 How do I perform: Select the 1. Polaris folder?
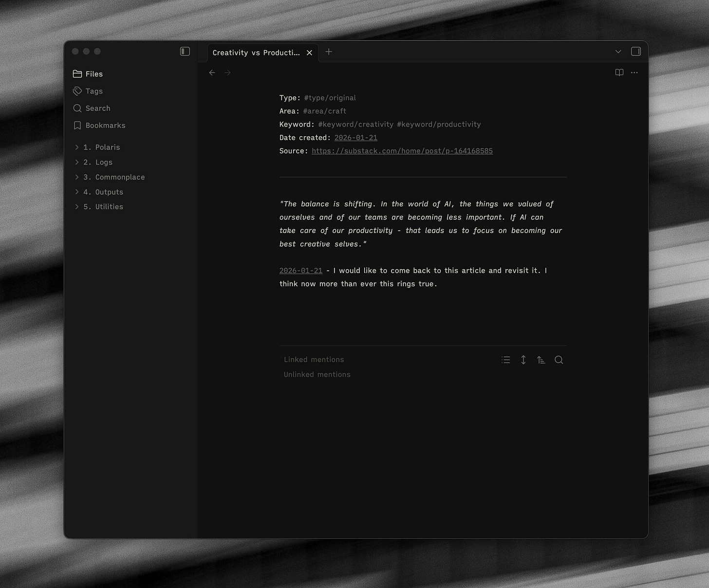point(101,147)
